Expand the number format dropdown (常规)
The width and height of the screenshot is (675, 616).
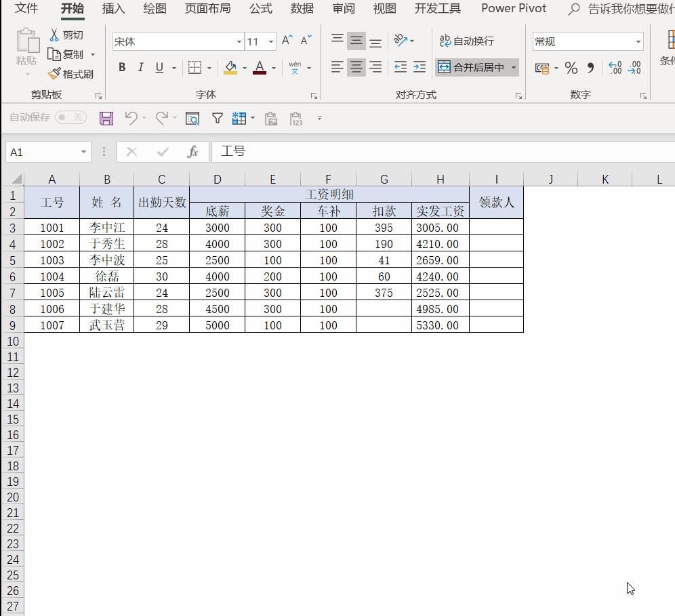click(638, 42)
